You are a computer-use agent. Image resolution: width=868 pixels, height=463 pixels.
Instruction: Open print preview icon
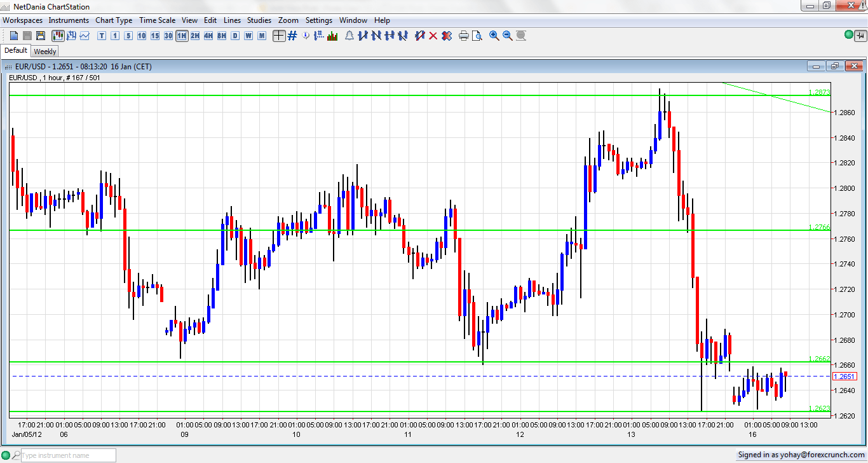[477, 36]
